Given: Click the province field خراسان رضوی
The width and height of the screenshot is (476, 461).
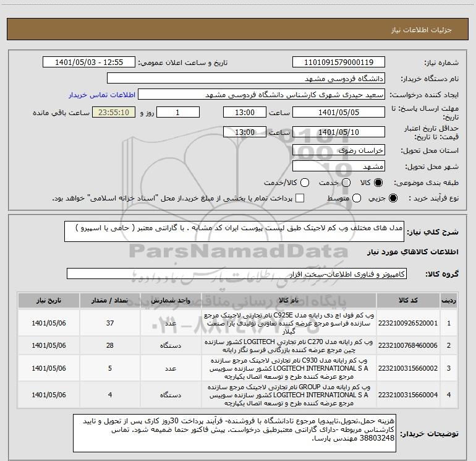Looking at the screenshot, I should 339,150.
